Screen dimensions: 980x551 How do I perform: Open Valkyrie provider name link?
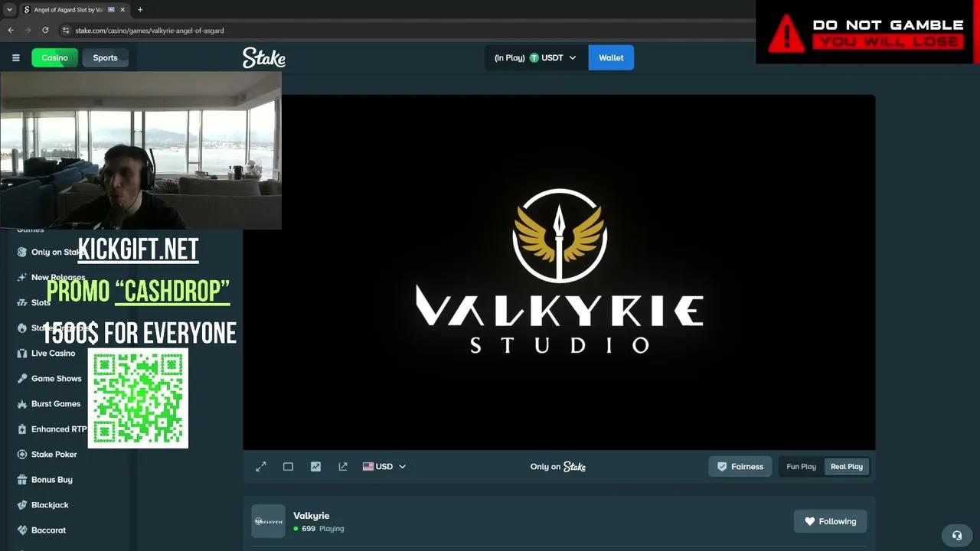click(311, 515)
